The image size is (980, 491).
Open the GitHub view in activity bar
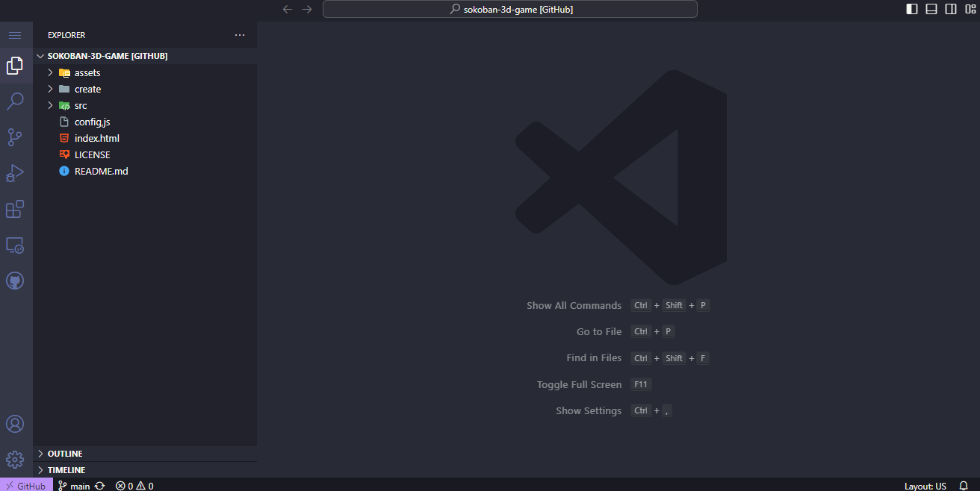15,281
